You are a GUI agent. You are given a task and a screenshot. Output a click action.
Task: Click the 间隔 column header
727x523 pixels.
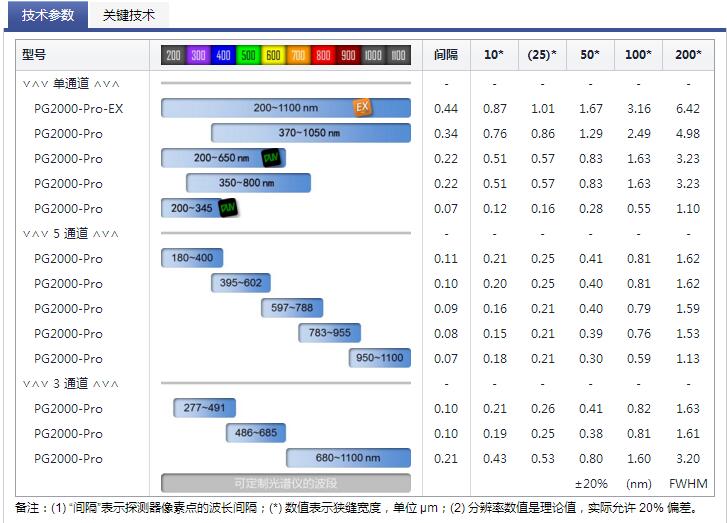(x=446, y=55)
